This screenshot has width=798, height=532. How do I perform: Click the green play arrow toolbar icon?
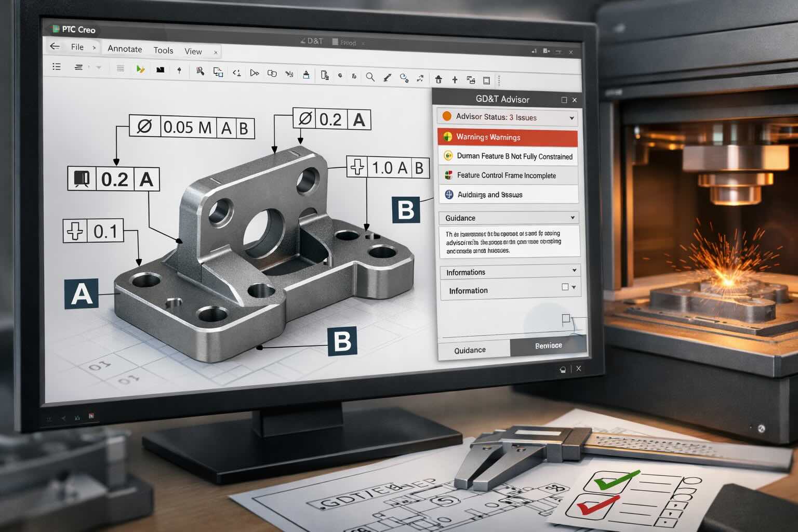tap(140, 69)
